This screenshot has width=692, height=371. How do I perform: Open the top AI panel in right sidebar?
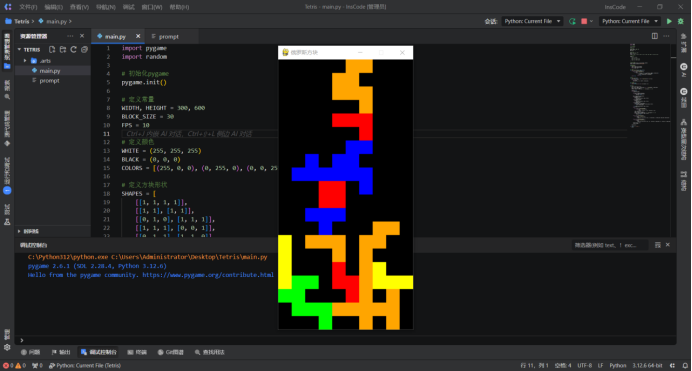pyautogui.click(x=684, y=67)
